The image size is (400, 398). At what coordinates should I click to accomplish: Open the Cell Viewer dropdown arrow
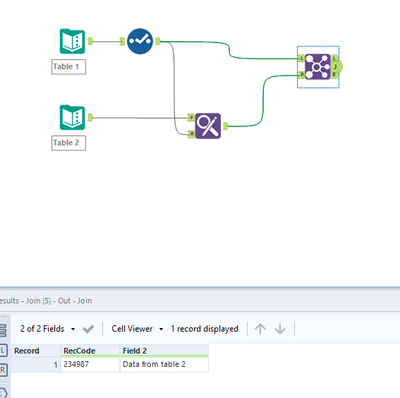coord(161,329)
